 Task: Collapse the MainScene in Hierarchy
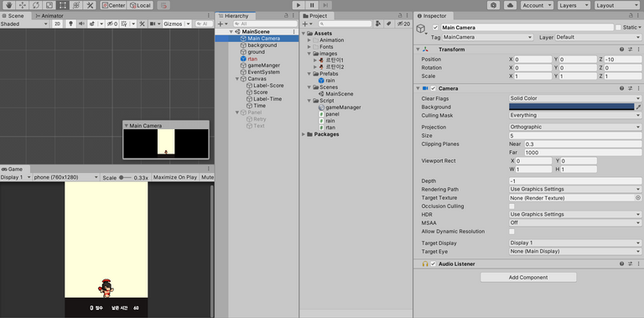[231, 32]
